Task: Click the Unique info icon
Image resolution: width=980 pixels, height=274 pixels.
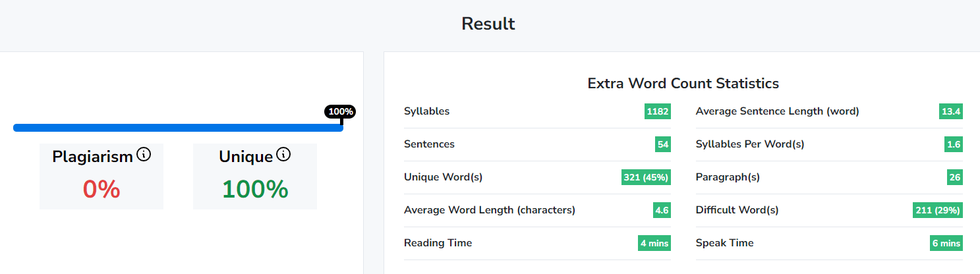Action: [x=283, y=155]
